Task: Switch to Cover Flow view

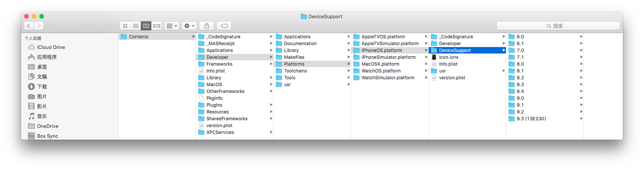Action: [157, 26]
